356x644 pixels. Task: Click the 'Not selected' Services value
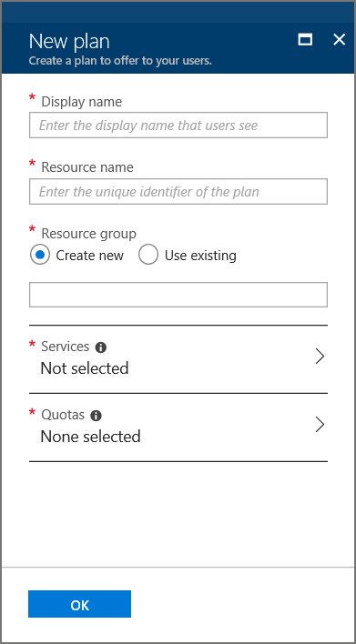pos(85,368)
